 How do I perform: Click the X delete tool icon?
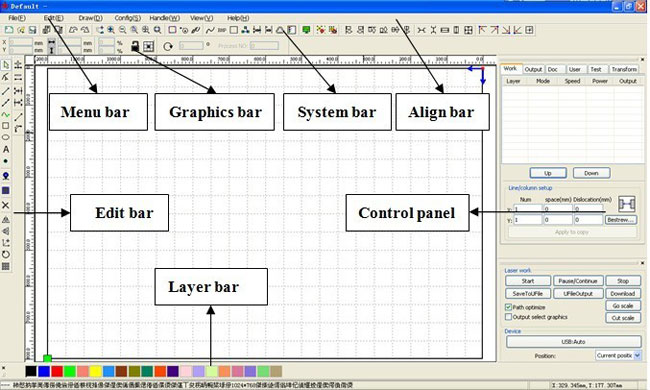[6, 205]
